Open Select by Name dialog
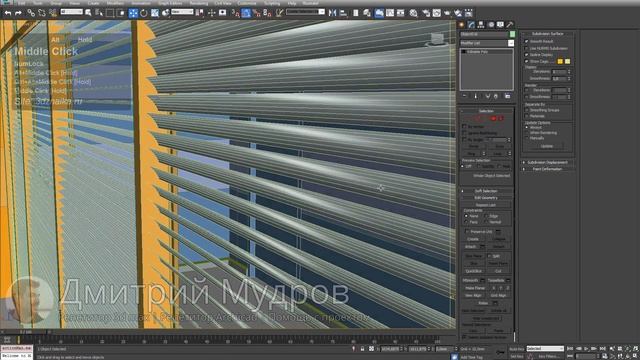 click(99, 13)
